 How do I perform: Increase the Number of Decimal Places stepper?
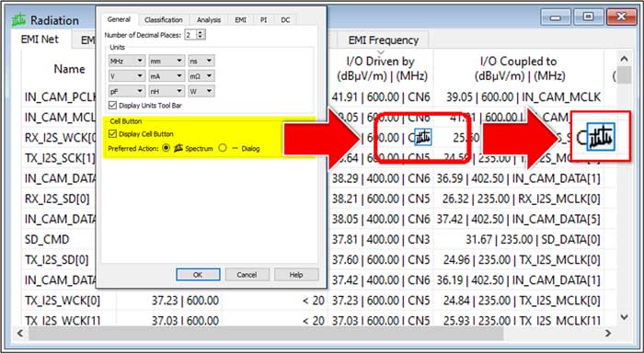pyautogui.click(x=201, y=32)
